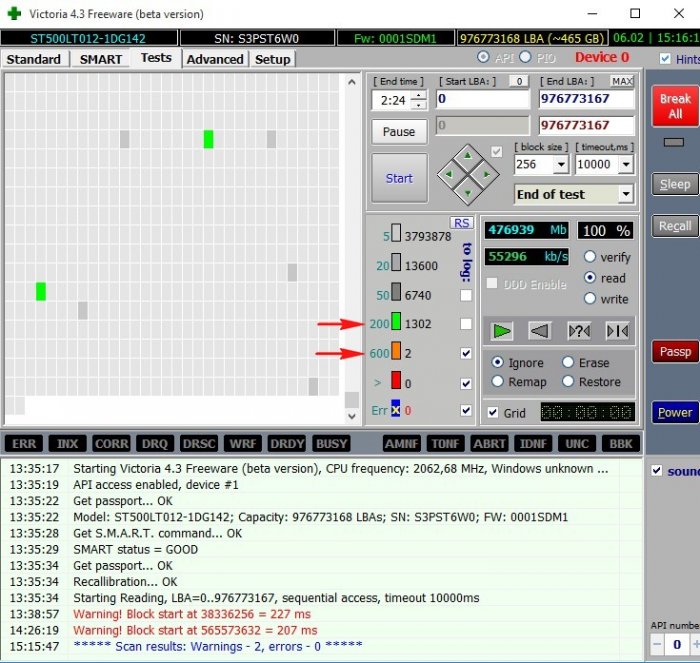Select the Tests tab
The image size is (700, 663).
[x=156, y=58]
